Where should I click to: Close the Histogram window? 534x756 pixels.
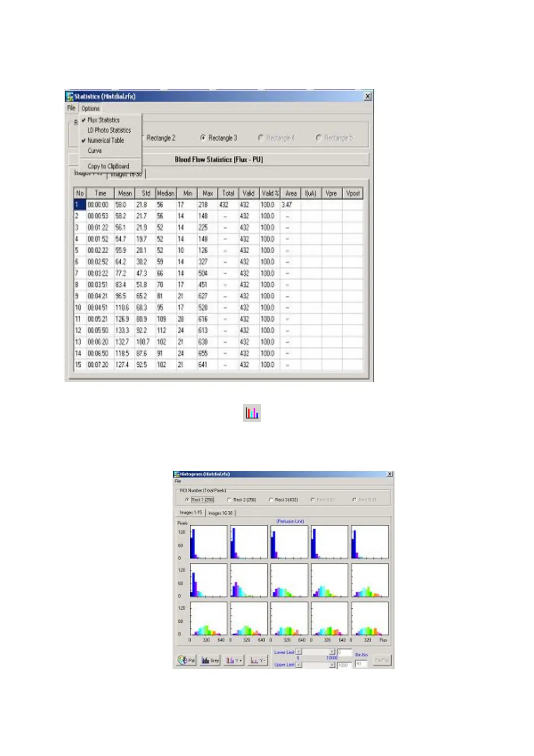pos(390,474)
